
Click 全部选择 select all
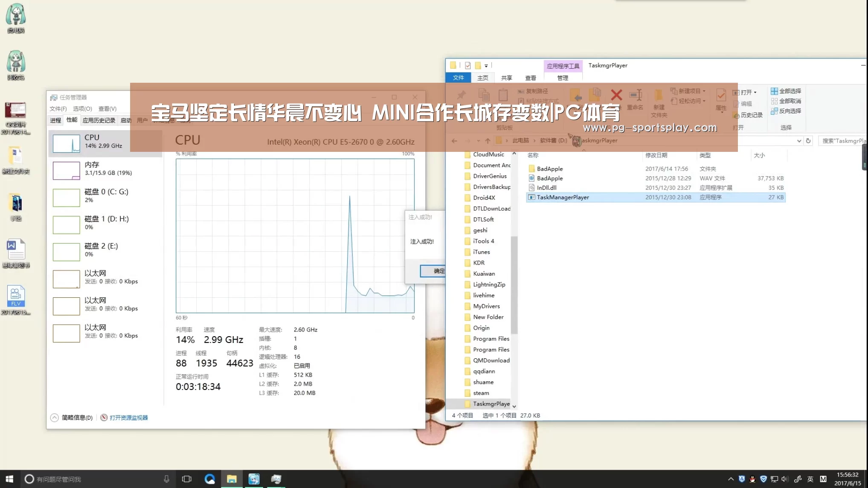click(x=786, y=91)
